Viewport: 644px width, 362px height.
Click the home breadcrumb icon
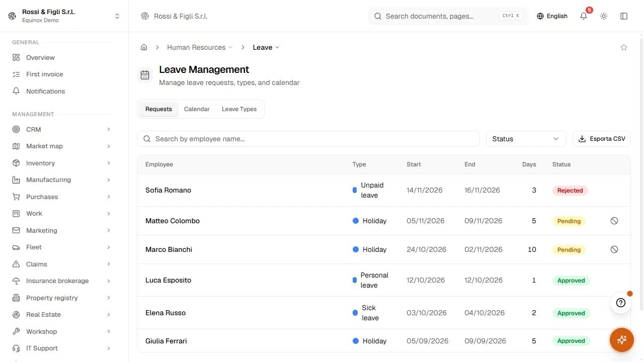(x=144, y=47)
